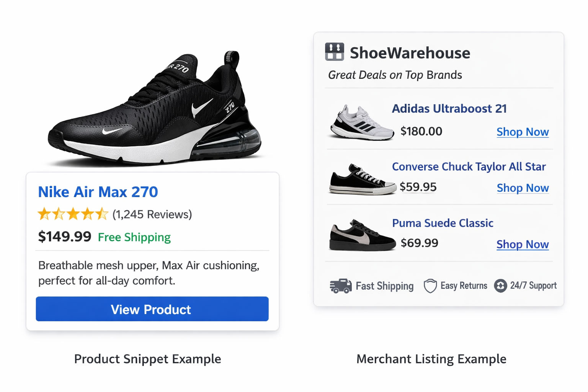Click the Fast Shipping truck icon

click(340, 286)
